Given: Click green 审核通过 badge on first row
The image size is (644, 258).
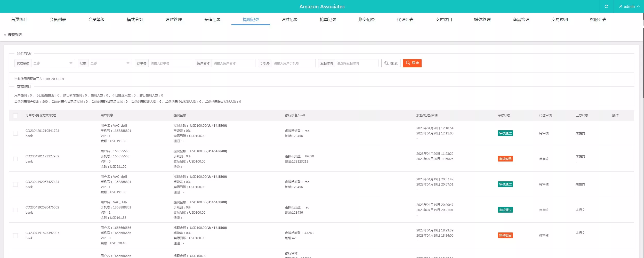Looking at the screenshot, I should pyautogui.click(x=505, y=133).
